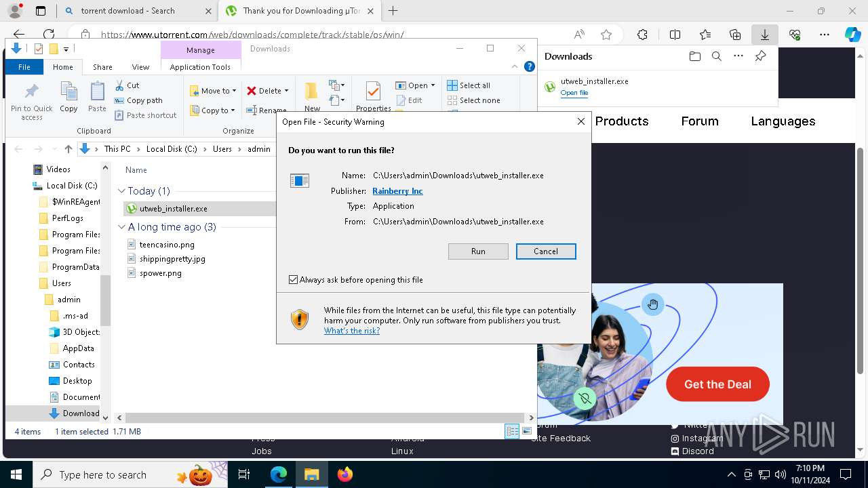Viewport: 868px width, 488px height.
Task: Click Copy icon in Explorer ribbon
Action: pyautogui.click(x=68, y=97)
